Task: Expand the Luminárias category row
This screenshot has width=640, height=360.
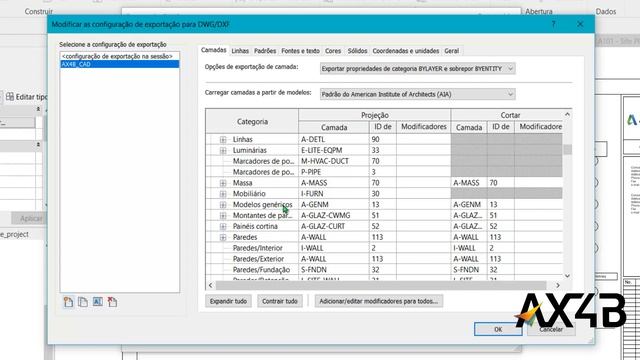Action: click(223, 151)
